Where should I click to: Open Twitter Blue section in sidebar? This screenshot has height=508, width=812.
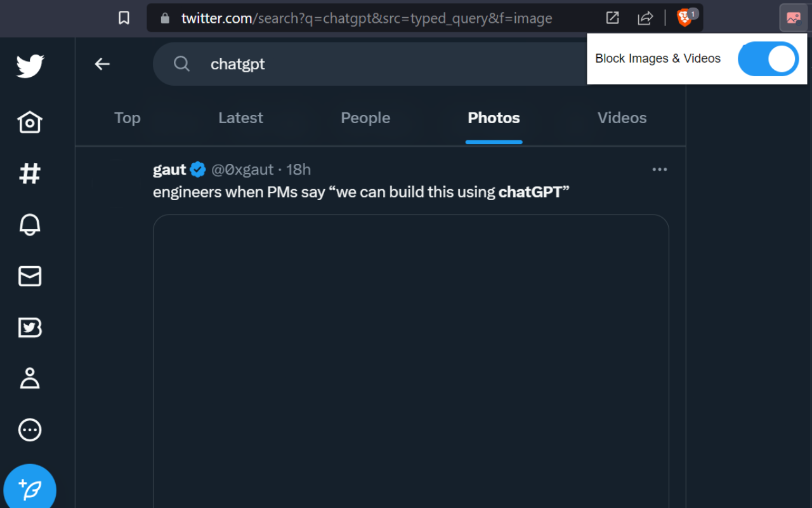coord(30,328)
